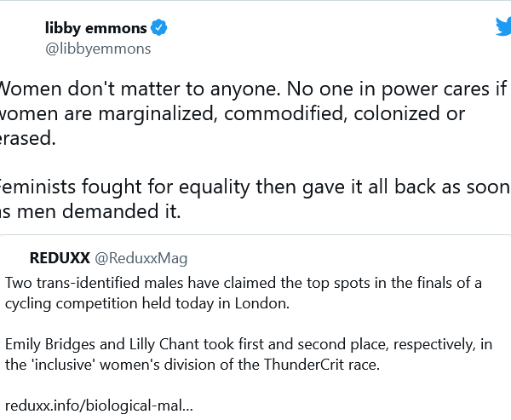Viewport: 511px width, 420px height.
Task: Click the @ReduxxMag handle
Action: click(141, 258)
